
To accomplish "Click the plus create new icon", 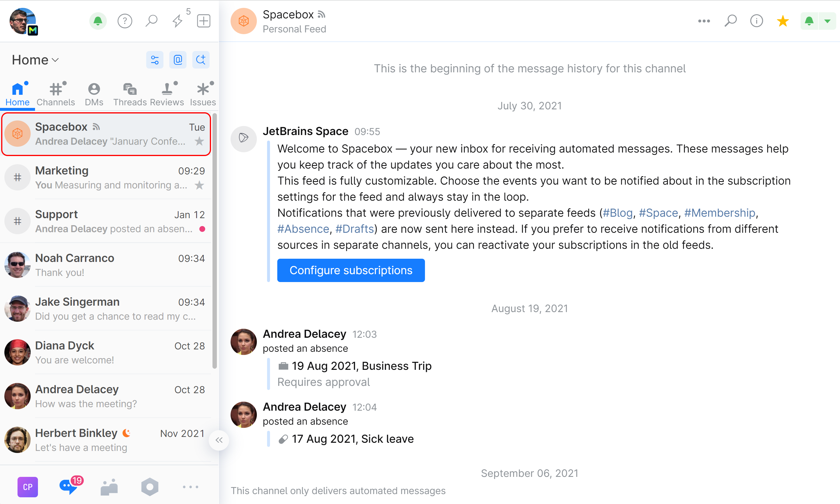I will click(x=203, y=21).
